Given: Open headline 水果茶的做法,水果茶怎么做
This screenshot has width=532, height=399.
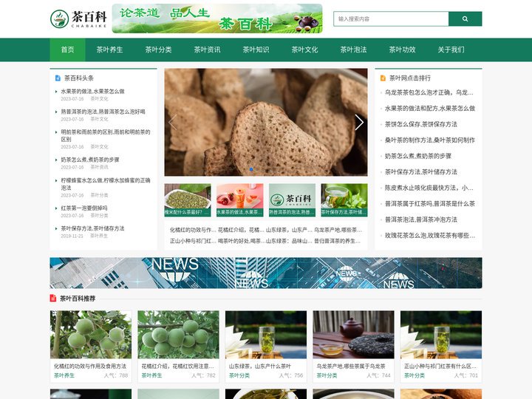Looking at the screenshot, I should (92, 92).
